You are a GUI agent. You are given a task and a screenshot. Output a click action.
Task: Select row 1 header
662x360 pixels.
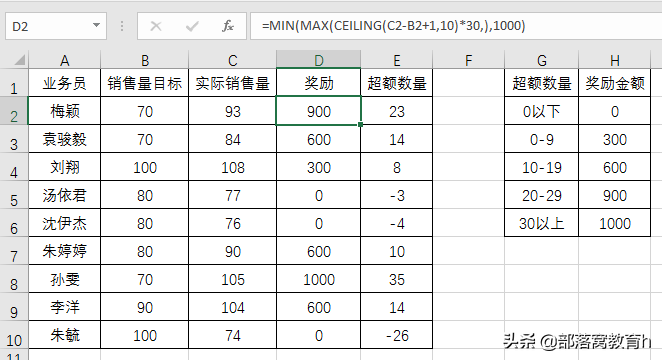coord(14,84)
